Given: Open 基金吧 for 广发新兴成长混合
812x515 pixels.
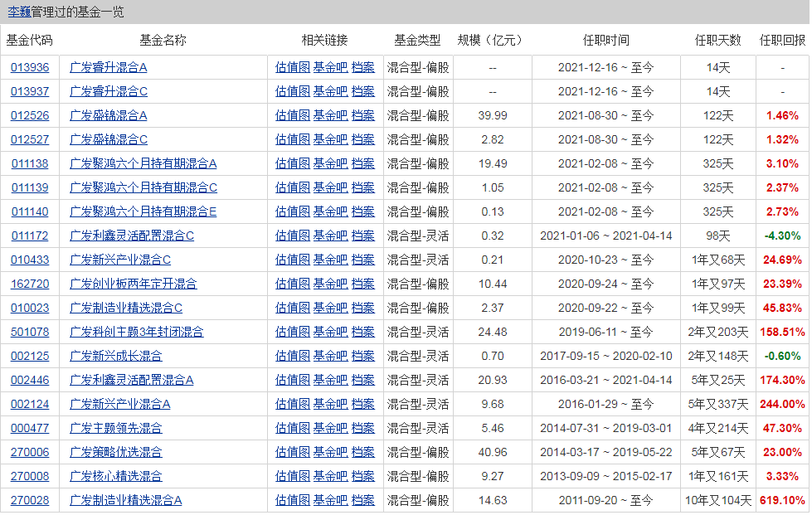Looking at the screenshot, I should point(330,357).
